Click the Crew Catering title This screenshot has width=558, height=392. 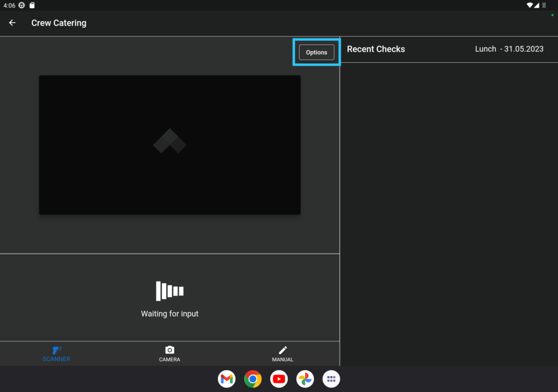click(59, 23)
